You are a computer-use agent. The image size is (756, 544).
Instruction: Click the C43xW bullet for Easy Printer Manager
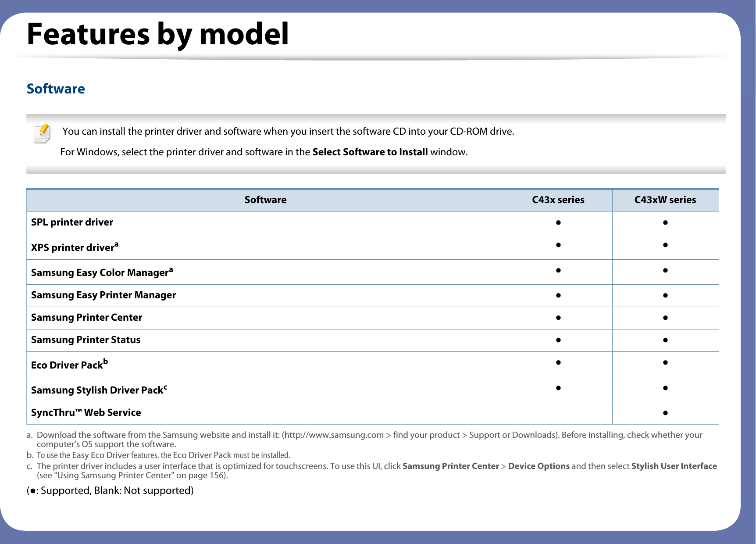point(665,295)
